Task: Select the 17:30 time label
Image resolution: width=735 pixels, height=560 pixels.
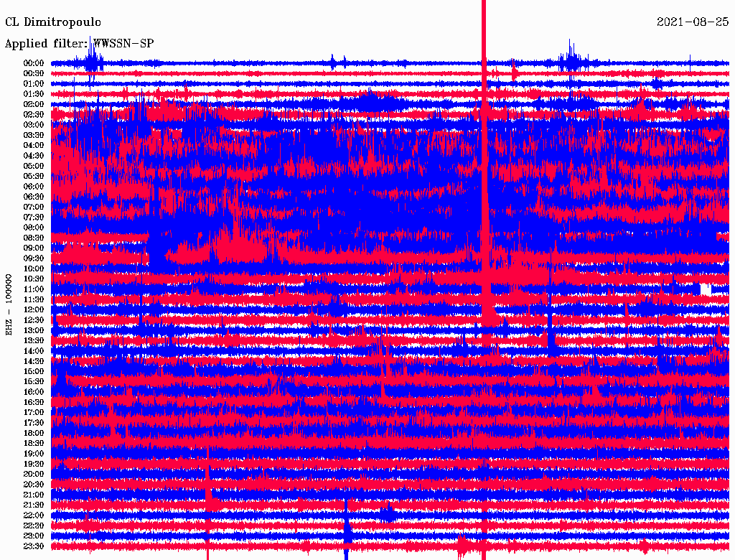Action: tap(34, 423)
